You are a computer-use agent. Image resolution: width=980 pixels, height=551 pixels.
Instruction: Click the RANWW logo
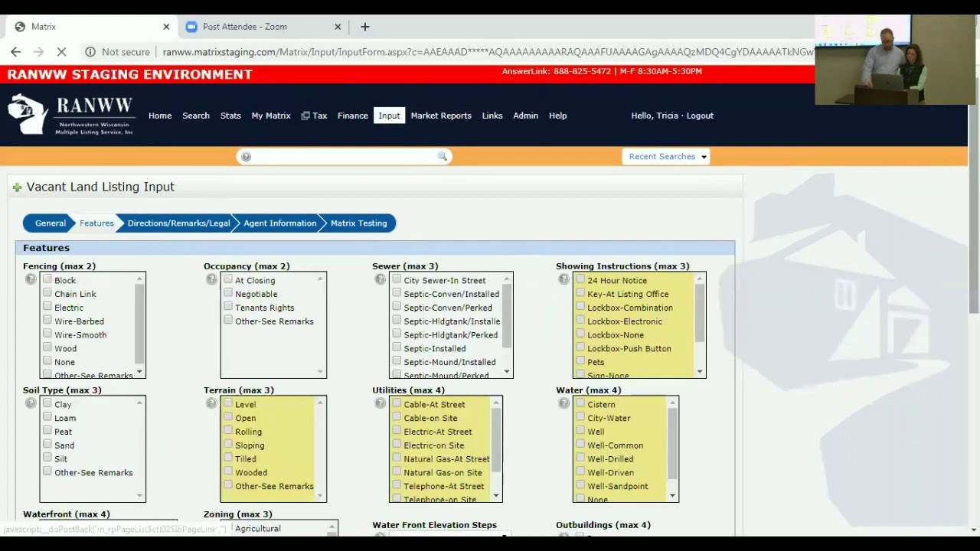[x=71, y=116]
